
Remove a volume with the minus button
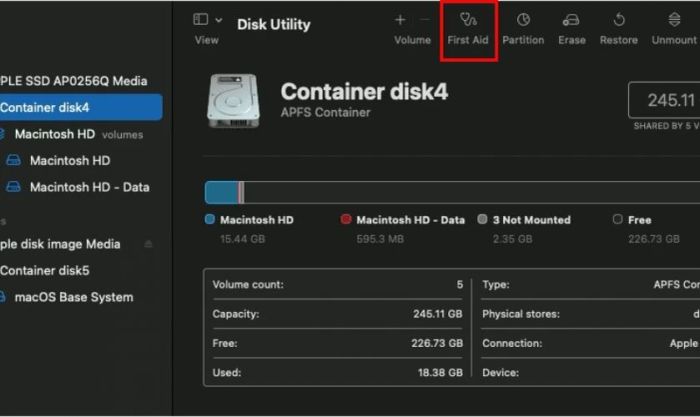coord(425,20)
